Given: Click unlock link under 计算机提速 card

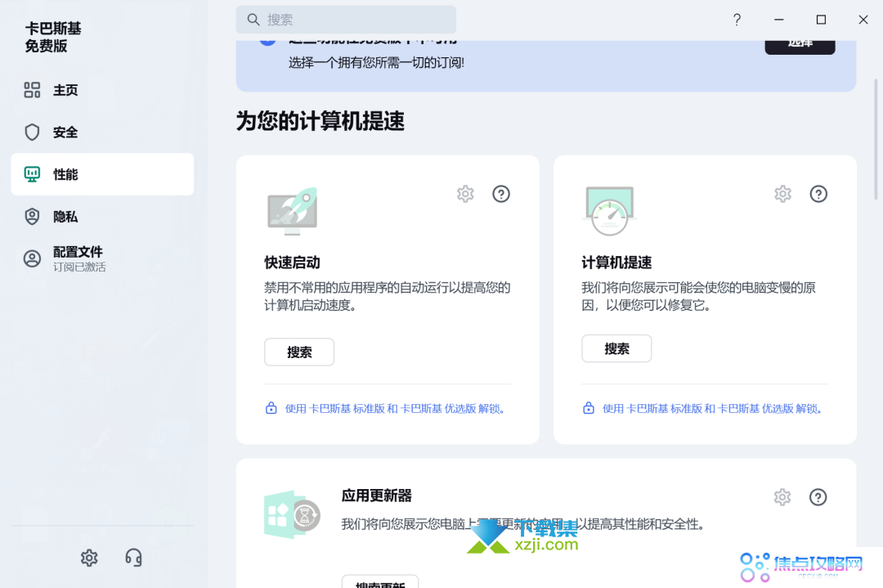Looking at the screenshot, I should (x=712, y=408).
